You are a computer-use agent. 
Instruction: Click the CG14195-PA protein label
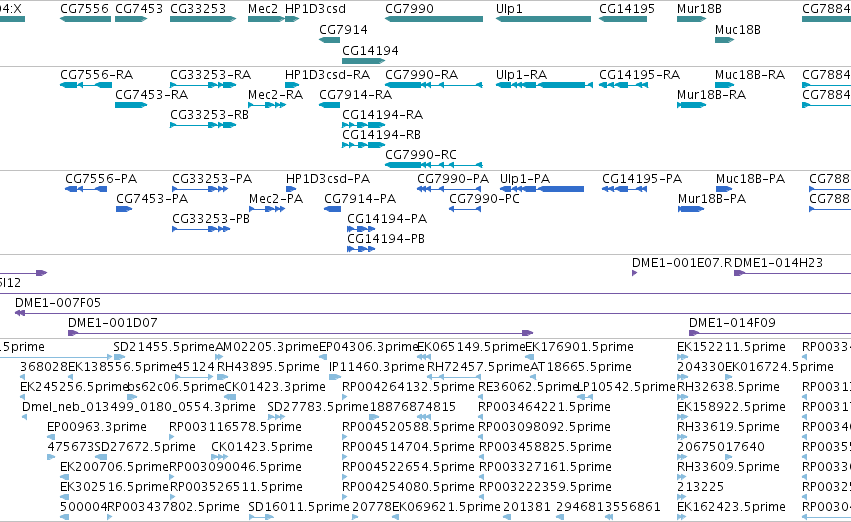tap(642, 179)
